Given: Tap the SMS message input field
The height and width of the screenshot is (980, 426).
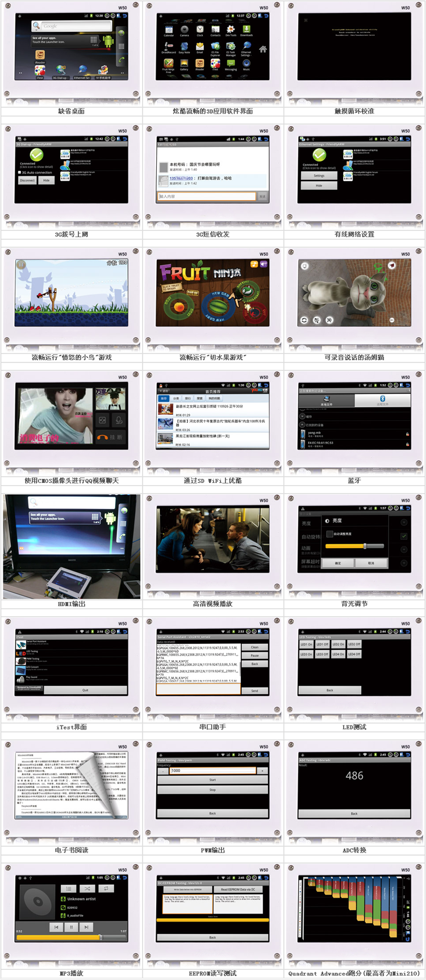Looking at the screenshot, I should point(207,196).
